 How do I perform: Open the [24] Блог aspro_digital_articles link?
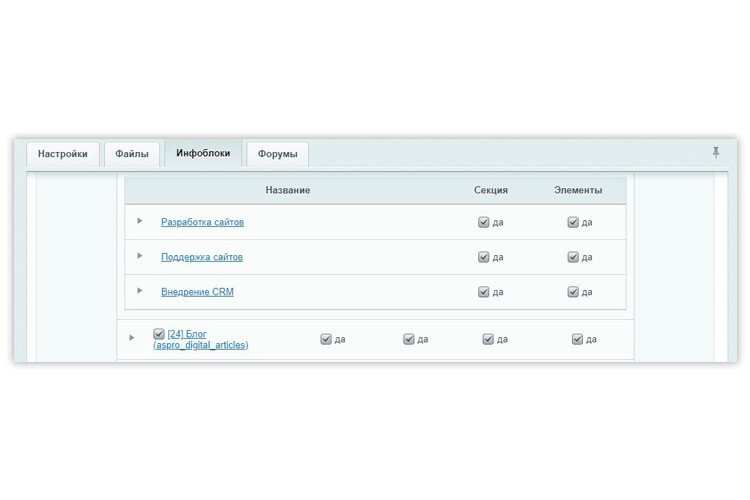201,339
